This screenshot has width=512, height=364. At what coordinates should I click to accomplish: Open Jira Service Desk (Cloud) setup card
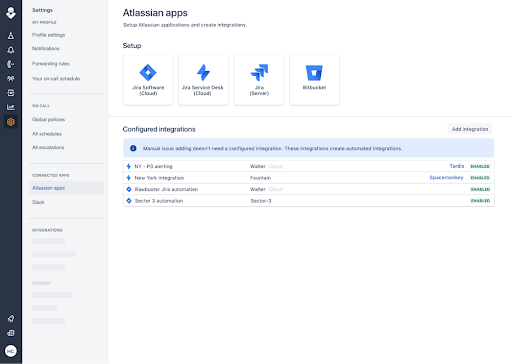click(x=203, y=80)
